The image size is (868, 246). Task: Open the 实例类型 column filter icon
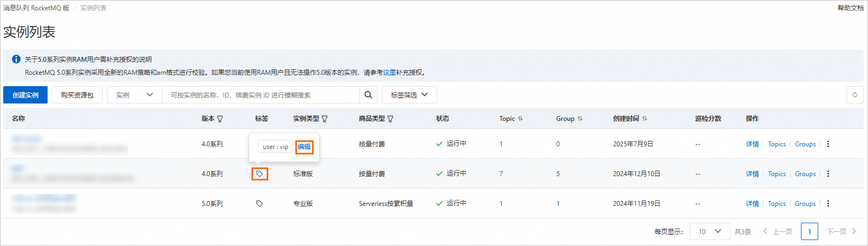324,119
